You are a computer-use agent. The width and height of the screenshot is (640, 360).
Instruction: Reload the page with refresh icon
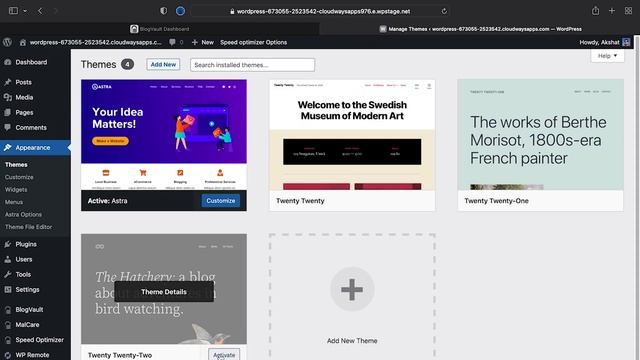[444, 11]
